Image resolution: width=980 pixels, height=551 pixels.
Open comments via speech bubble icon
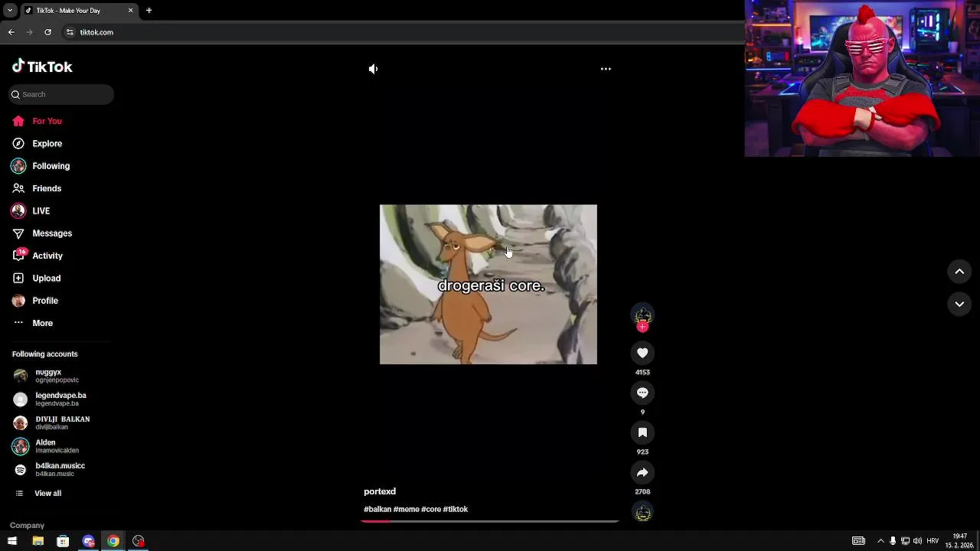pyautogui.click(x=642, y=393)
